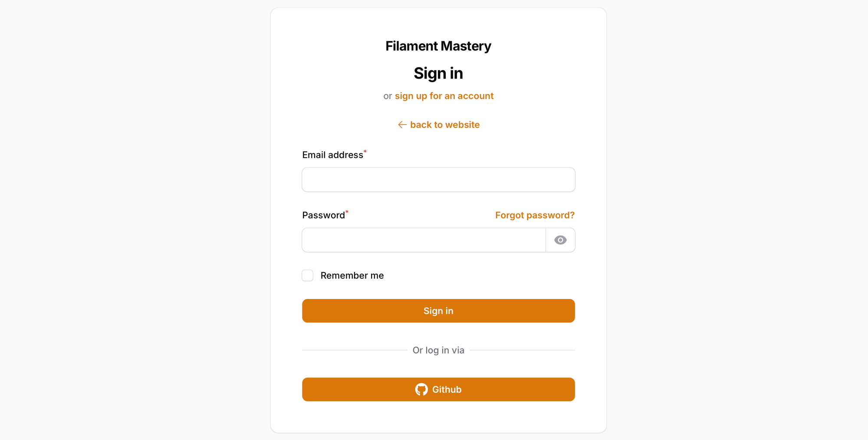This screenshot has height=440, width=868.
Task: Click the Sign in page title
Action: click(x=438, y=73)
